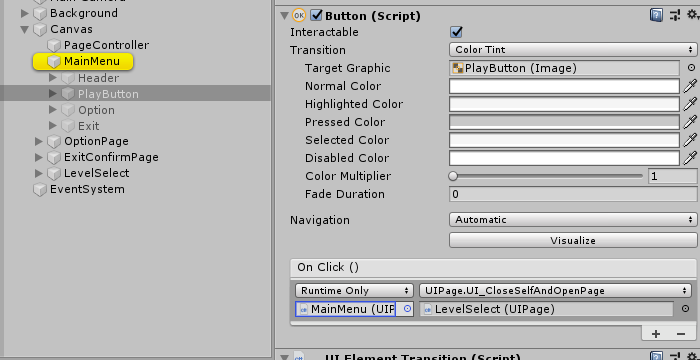This screenshot has height=360, width=700.
Task: Select ExitConfirmPage in the hierarchy
Action: [x=111, y=157]
